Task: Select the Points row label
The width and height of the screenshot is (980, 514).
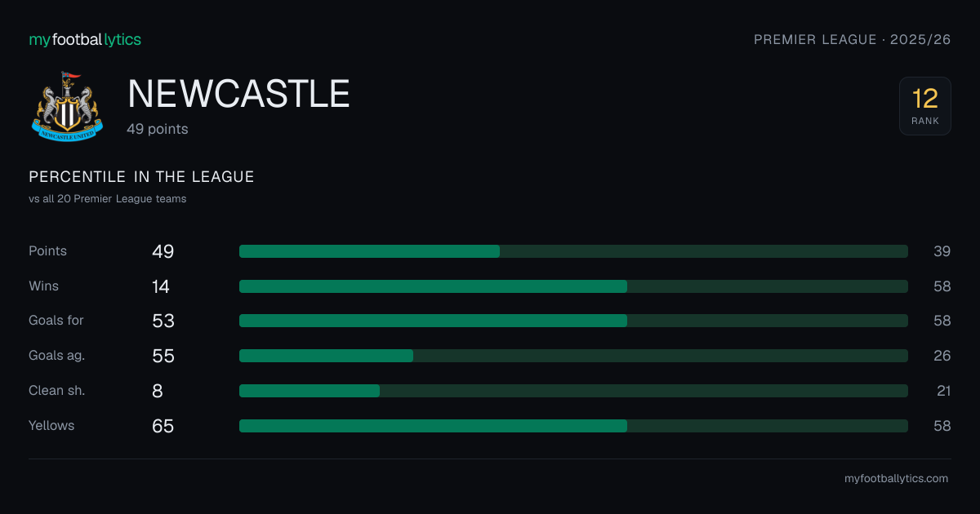Action: click(x=47, y=251)
